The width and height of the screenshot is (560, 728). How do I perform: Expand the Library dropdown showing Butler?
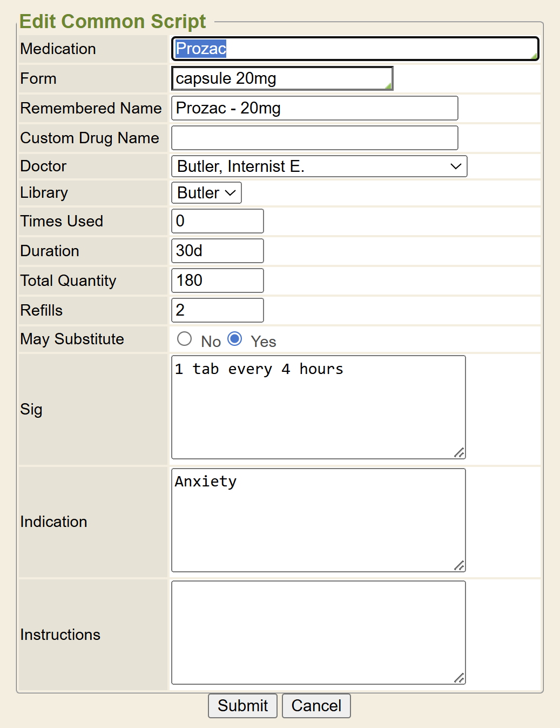click(x=206, y=193)
